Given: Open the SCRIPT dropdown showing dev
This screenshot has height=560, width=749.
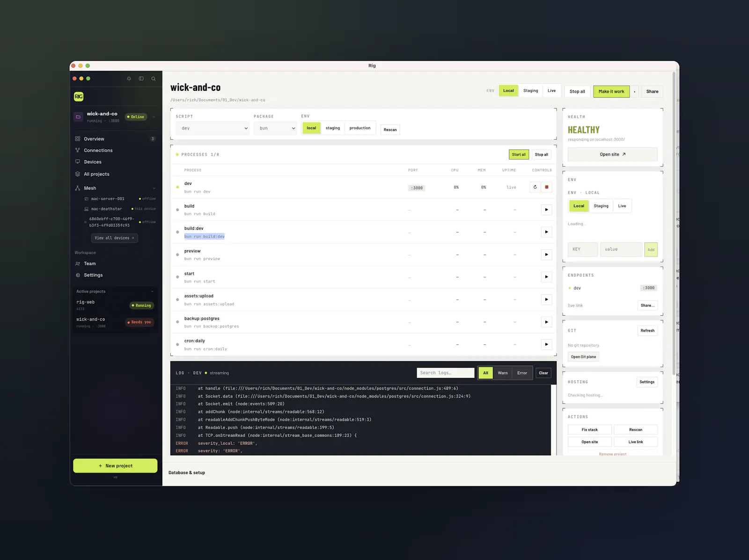Looking at the screenshot, I should coord(213,128).
